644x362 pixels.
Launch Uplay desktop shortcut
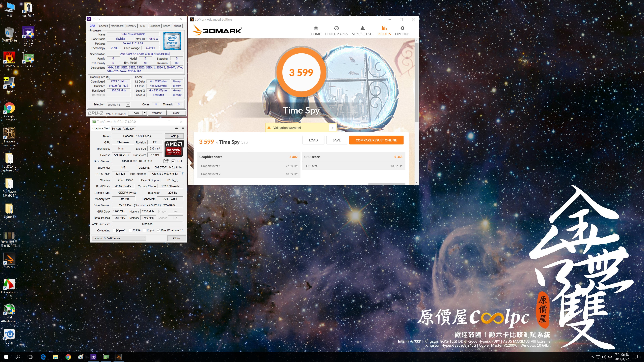click(9, 336)
